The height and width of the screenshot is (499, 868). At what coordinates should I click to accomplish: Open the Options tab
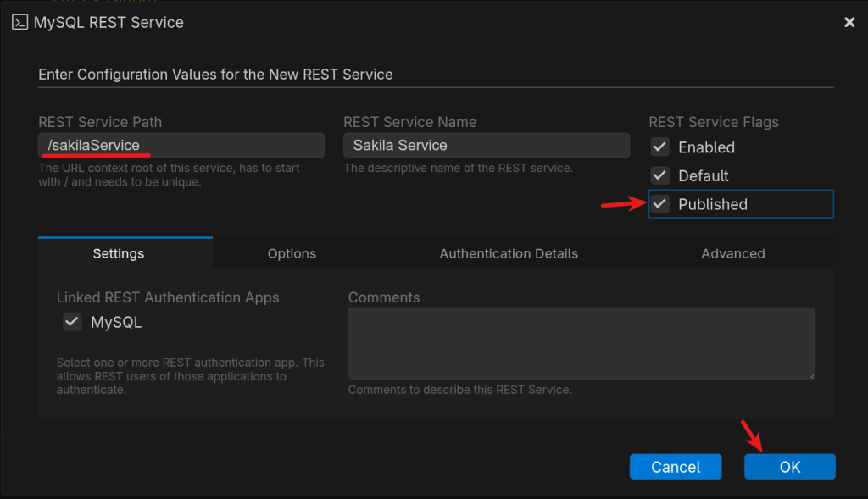click(292, 253)
